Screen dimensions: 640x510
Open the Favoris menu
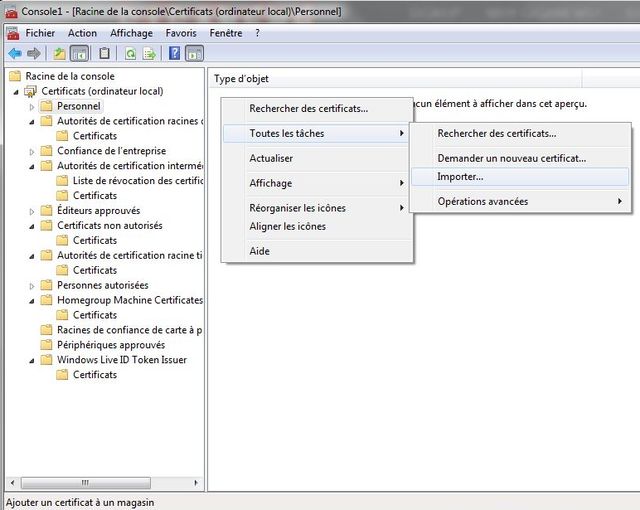tap(181, 33)
